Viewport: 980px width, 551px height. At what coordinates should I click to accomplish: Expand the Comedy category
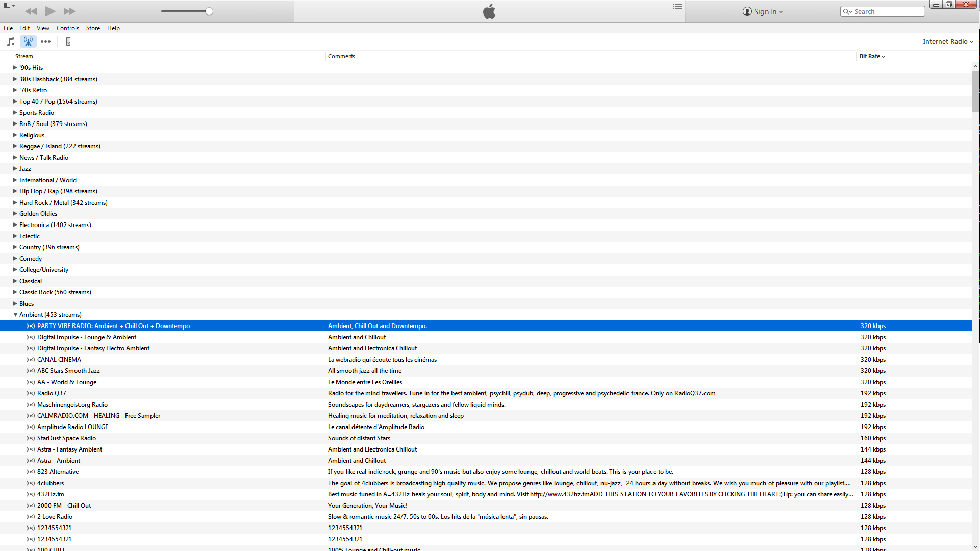click(15, 258)
